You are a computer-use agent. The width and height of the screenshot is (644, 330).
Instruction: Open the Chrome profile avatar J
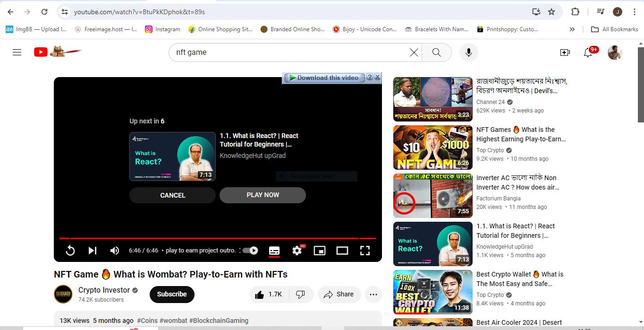coord(618,12)
